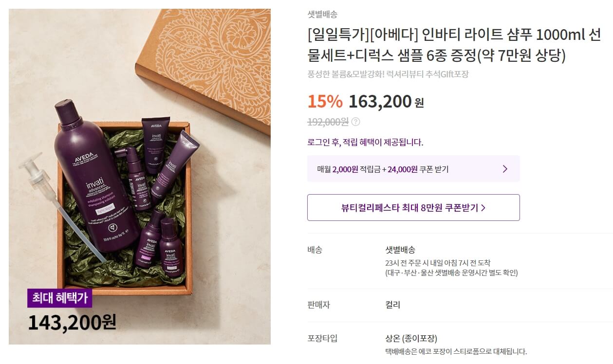Click the 택배배송은 에코 포장이 note
Viewport: 613px width, 364px height.
tap(456, 351)
